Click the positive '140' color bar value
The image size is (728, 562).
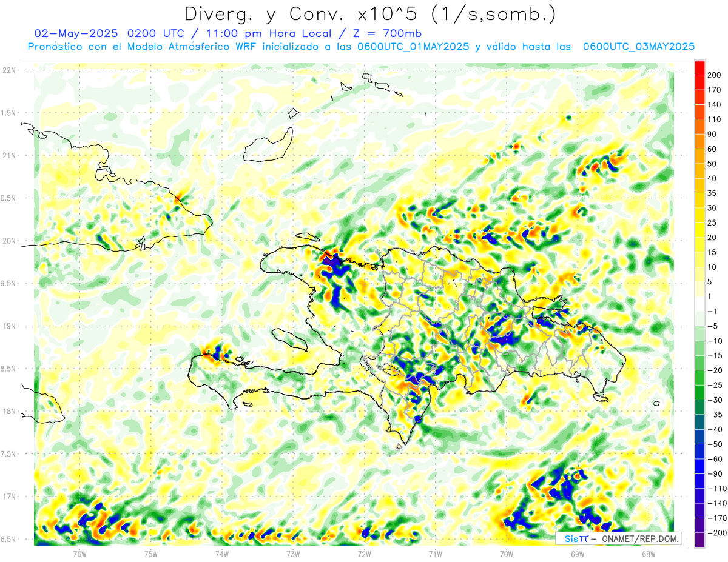pyautogui.click(x=715, y=105)
